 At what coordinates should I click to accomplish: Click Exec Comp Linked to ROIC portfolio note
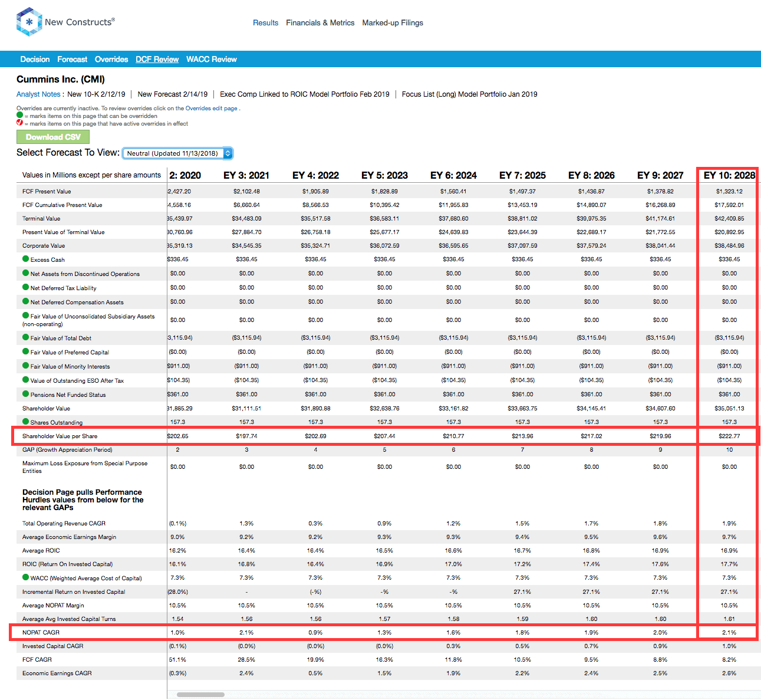[x=305, y=94]
